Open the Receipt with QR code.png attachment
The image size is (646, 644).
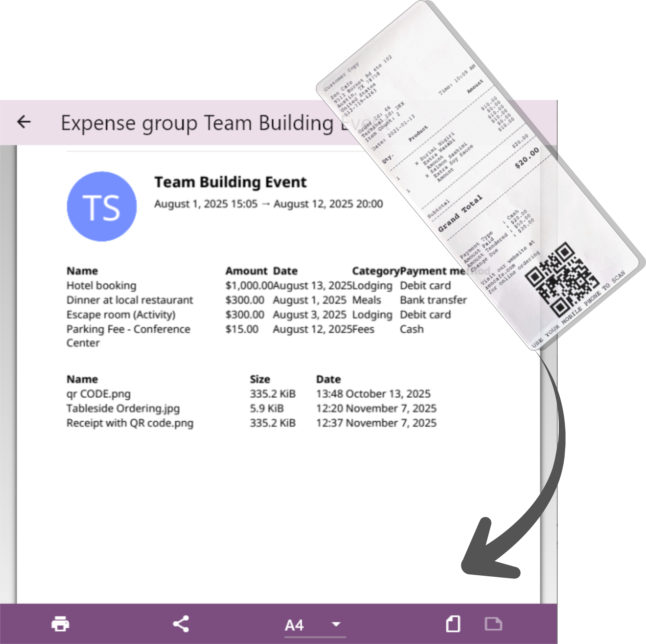(130, 423)
